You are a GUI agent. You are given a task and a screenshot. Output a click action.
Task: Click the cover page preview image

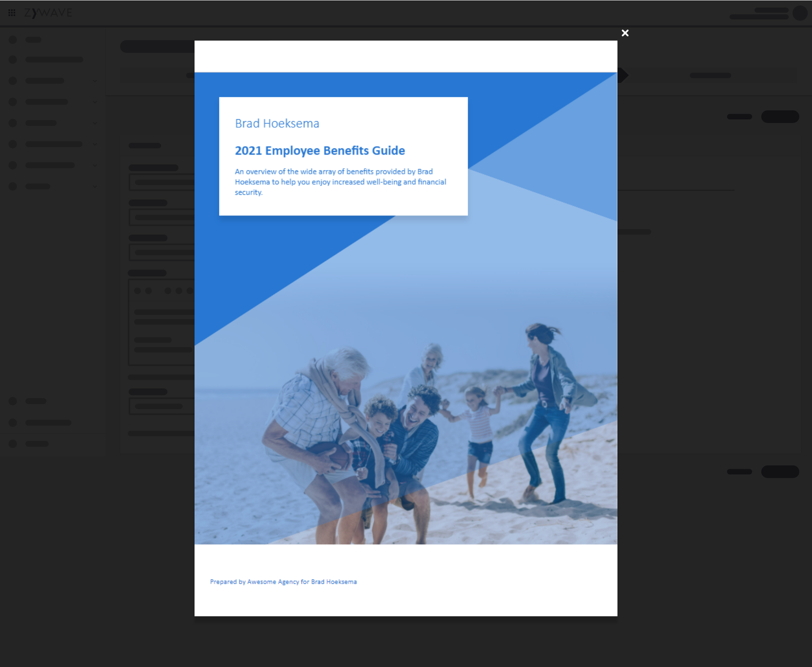[406, 328]
